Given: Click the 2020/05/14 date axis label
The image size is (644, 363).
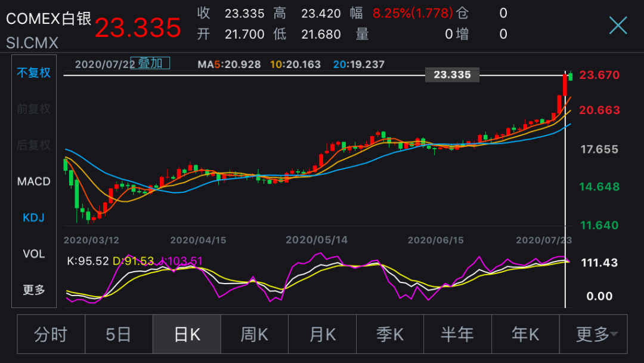Looking at the screenshot, I should (x=317, y=240).
